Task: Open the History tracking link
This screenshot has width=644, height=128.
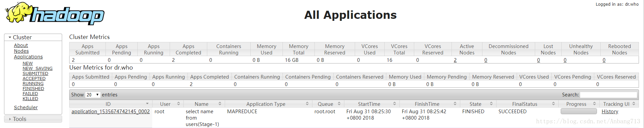Action: (x=610, y=112)
